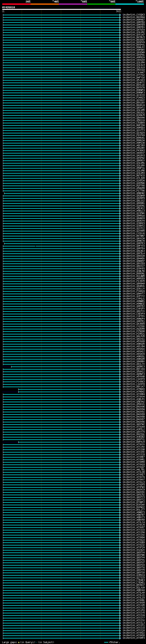Image resolution: width=146 pixels, height=644 pixels.
Task: Select label UniRef100_Q3LUM5
Action: (x=134, y=110)
